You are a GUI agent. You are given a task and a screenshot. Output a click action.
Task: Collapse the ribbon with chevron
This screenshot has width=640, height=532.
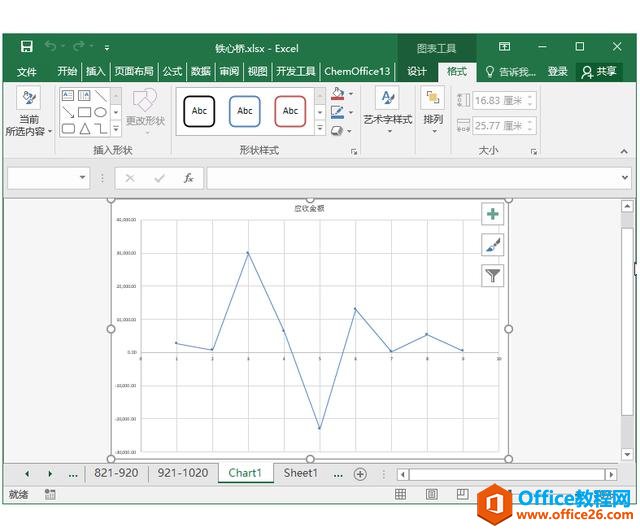coord(624,151)
